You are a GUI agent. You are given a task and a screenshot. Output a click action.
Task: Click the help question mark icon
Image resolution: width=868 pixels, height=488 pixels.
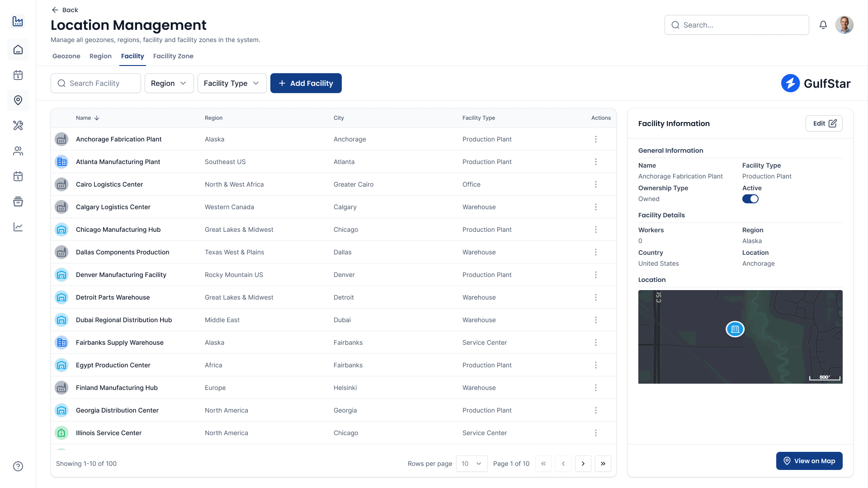(x=18, y=466)
